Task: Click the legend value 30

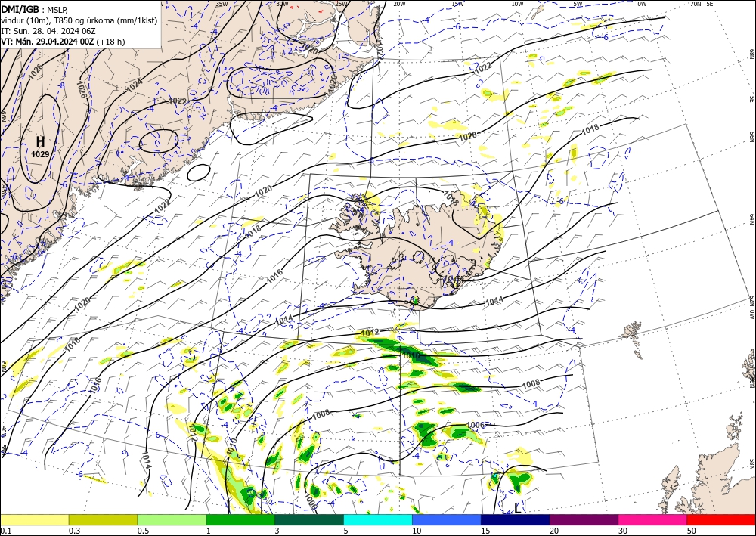Action: click(622, 530)
